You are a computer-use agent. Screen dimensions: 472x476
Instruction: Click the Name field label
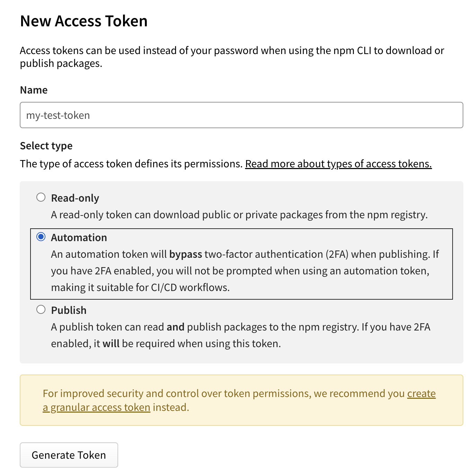point(34,90)
